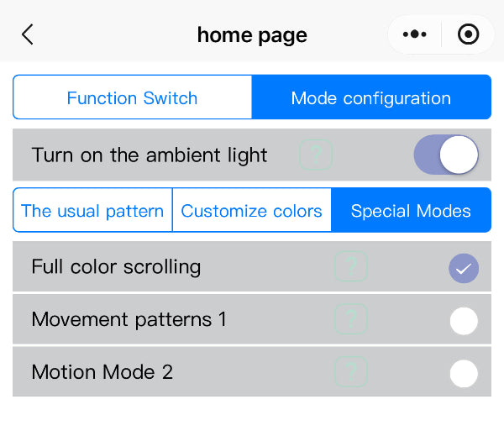Tap the circular close mini-program icon
This screenshot has height=436, width=504.
pyautogui.click(x=468, y=34)
